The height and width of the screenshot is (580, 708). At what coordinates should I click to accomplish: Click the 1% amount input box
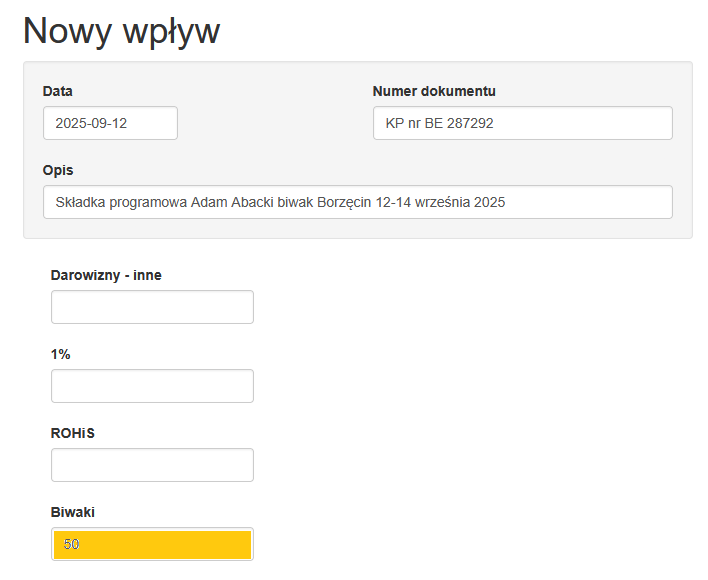coord(152,386)
